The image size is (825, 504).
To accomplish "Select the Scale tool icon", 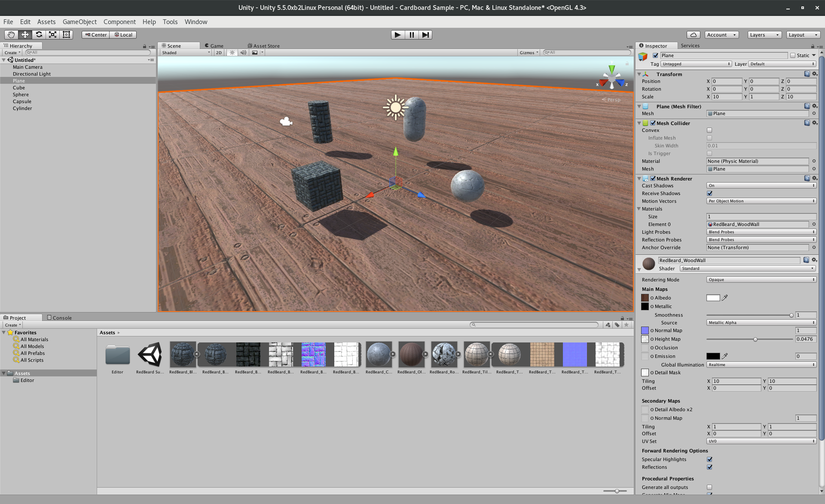I will 52,35.
